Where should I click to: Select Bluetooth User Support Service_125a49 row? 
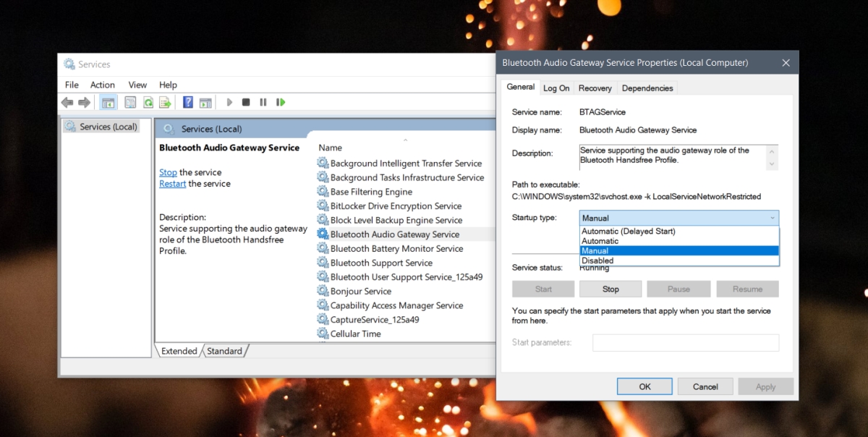406,277
